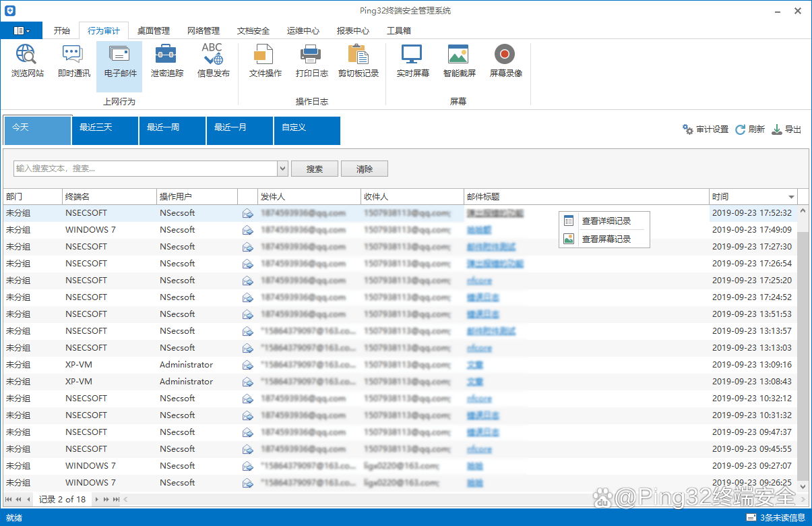Sort by the 发件人 column header
Screen dimensions: 812x526
tap(309, 197)
